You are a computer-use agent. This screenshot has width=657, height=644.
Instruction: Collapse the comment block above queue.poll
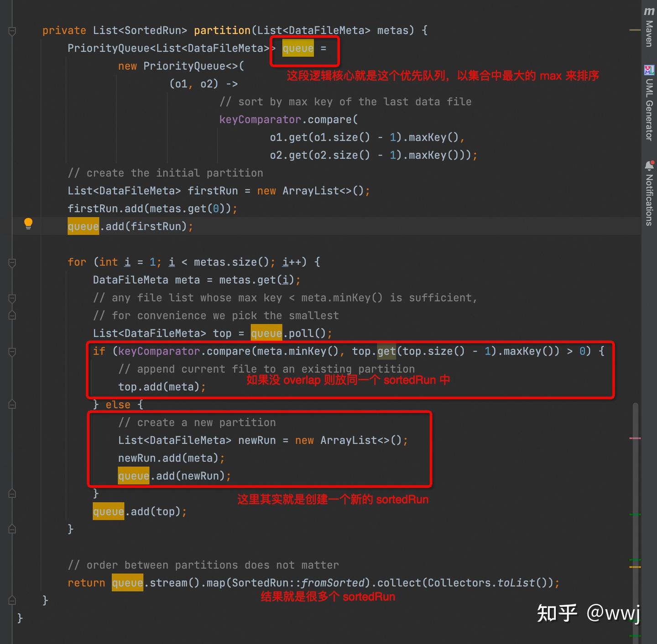(x=12, y=298)
